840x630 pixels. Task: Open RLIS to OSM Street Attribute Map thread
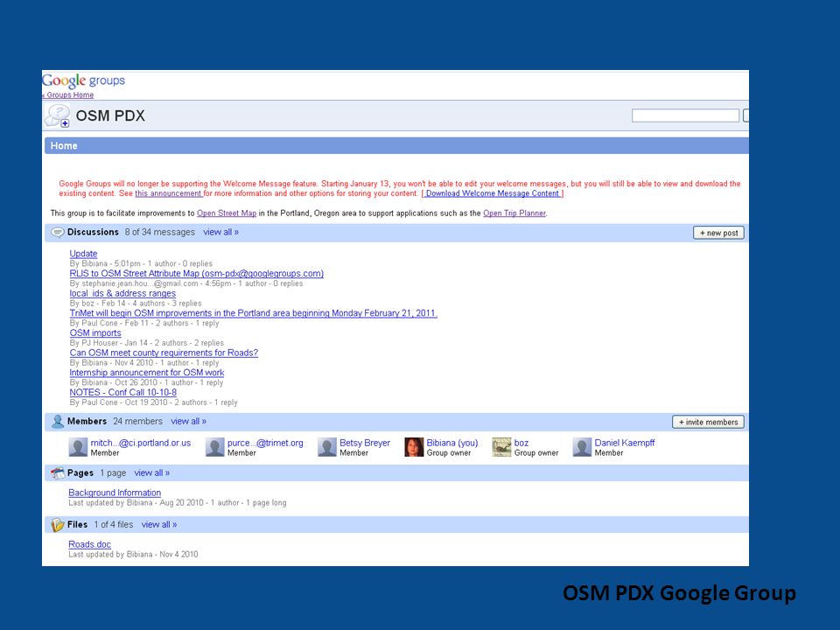tap(197, 273)
